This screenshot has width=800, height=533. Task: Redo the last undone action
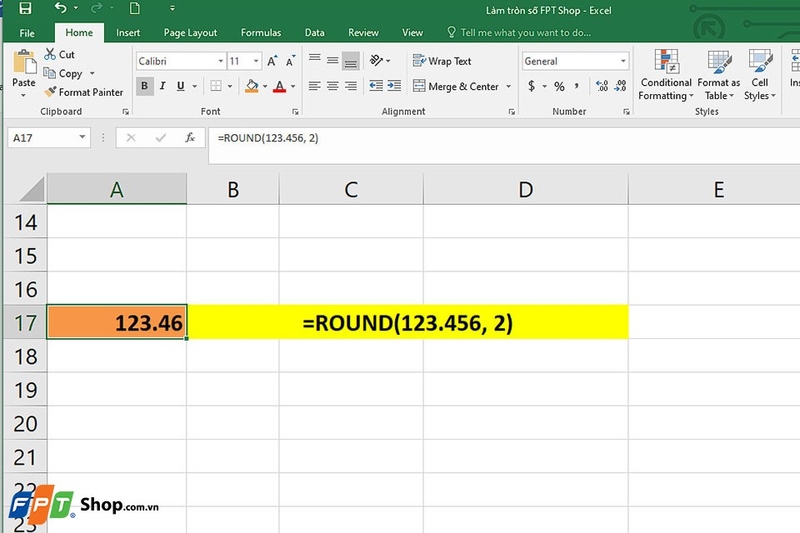point(96,8)
